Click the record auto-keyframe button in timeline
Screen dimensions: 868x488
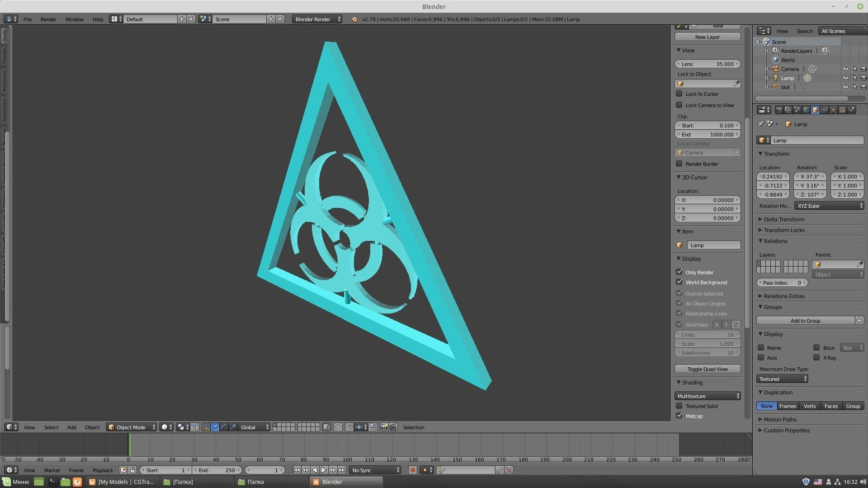(412, 470)
